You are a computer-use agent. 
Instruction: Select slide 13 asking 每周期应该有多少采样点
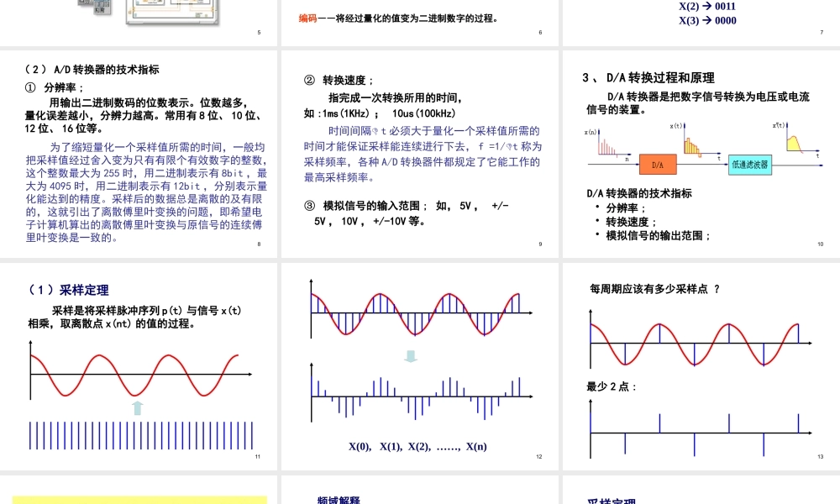point(701,366)
